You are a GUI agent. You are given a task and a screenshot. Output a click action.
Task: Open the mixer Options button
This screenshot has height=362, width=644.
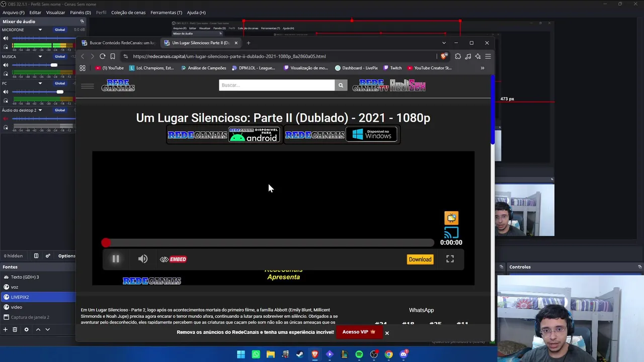point(66,256)
